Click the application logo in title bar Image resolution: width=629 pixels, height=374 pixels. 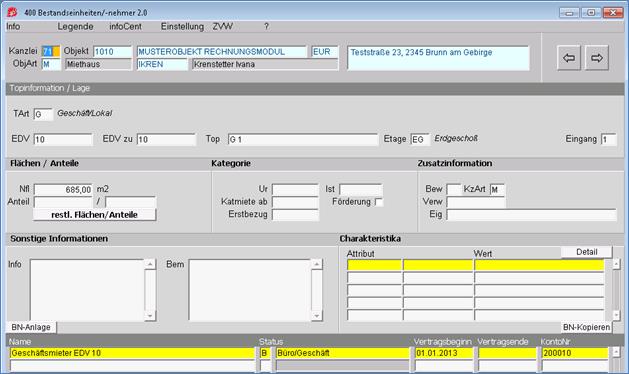pos(12,12)
